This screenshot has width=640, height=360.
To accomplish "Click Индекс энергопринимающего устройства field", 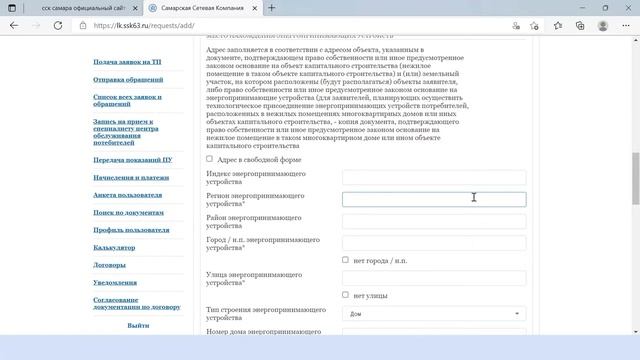I will 434,178.
